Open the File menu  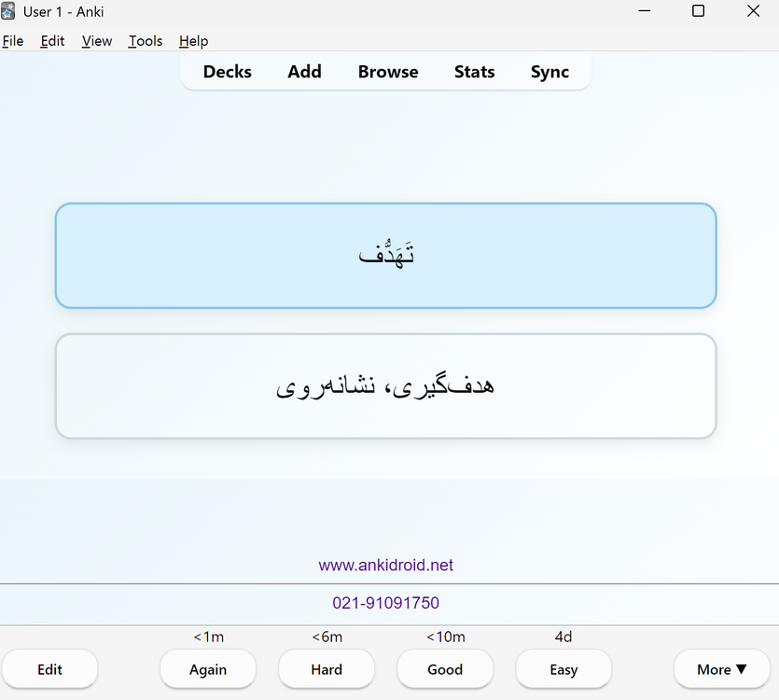pyautogui.click(x=13, y=41)
